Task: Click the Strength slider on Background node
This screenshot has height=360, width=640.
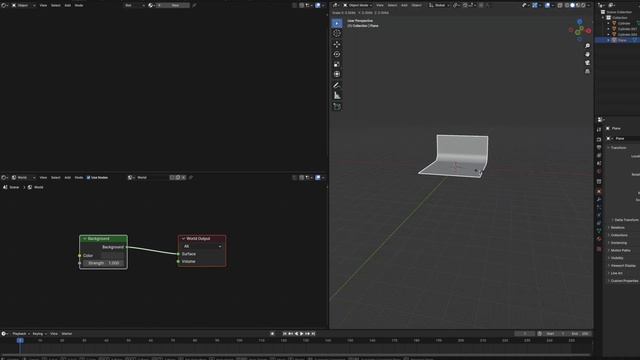Action: point(103,263)
